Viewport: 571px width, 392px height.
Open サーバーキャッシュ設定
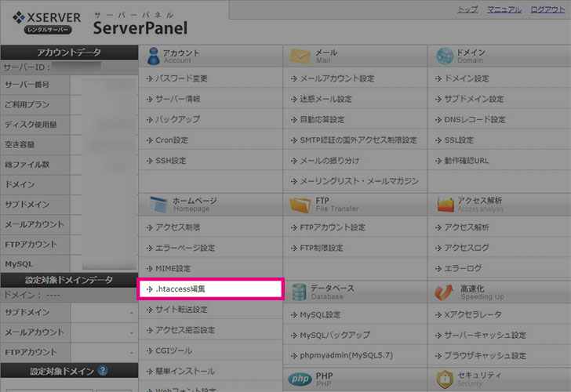485,335
